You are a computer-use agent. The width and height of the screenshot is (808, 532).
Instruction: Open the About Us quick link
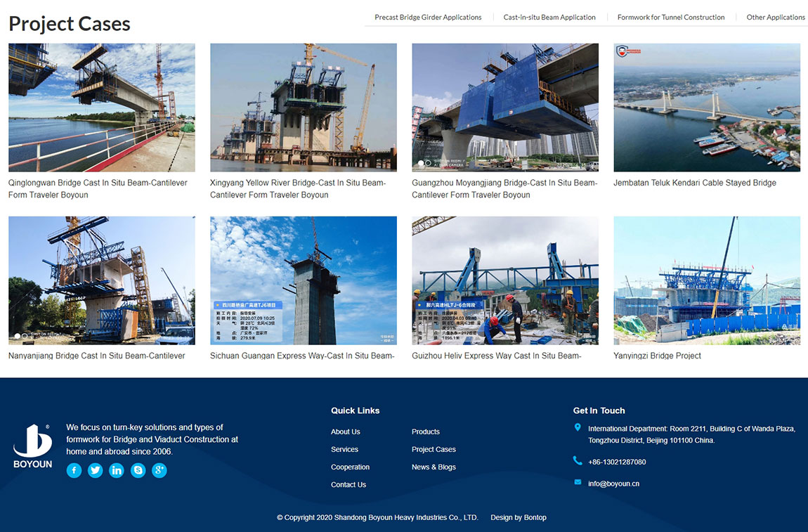(x=345, y=432)
